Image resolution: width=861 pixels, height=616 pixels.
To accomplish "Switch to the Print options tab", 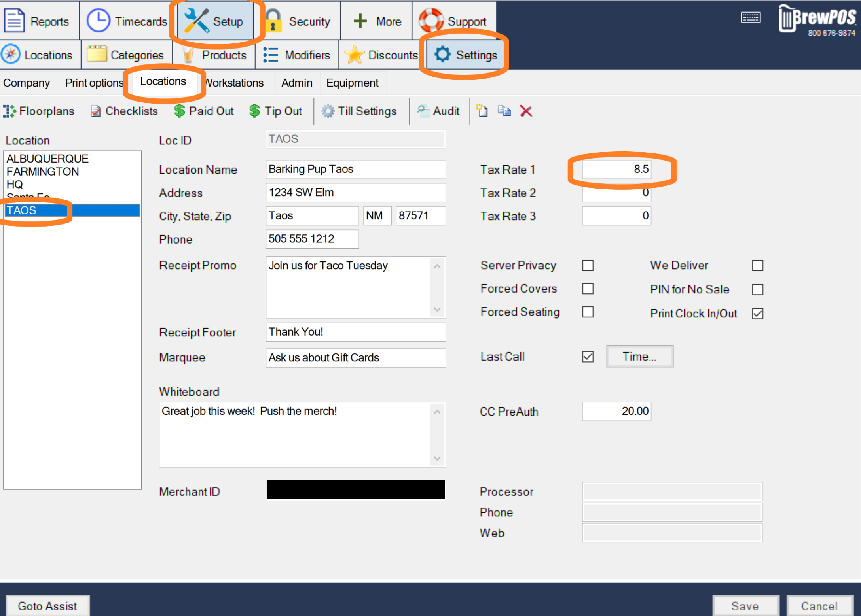I will pyautogui.click(x=94, y=83).
